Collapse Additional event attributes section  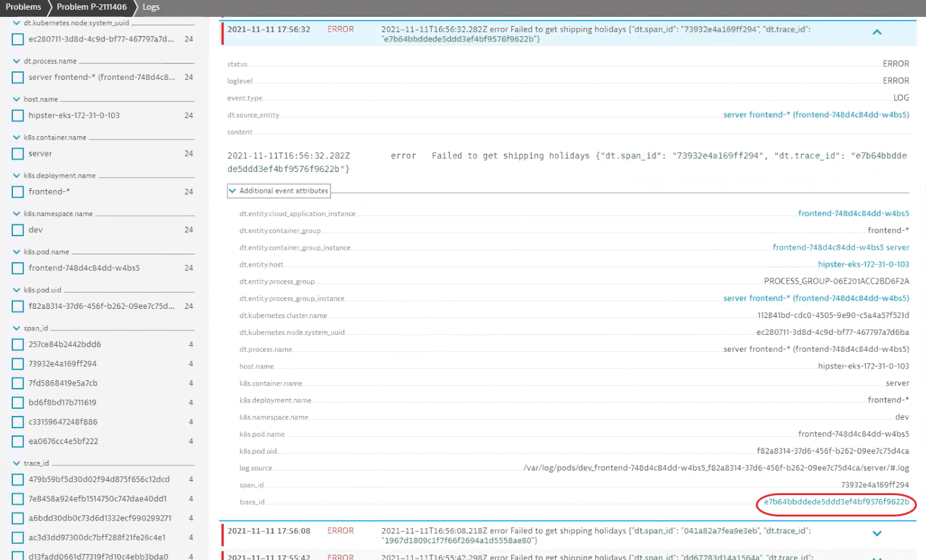click(232, 191)
